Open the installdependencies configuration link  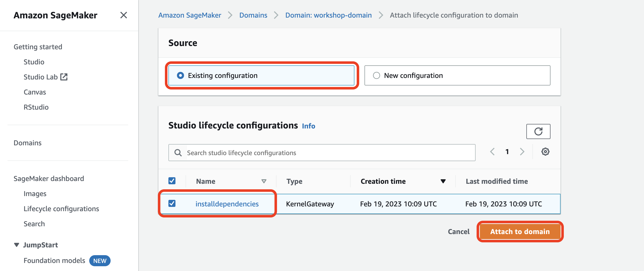pyautogui.click(x=227, y=204)
